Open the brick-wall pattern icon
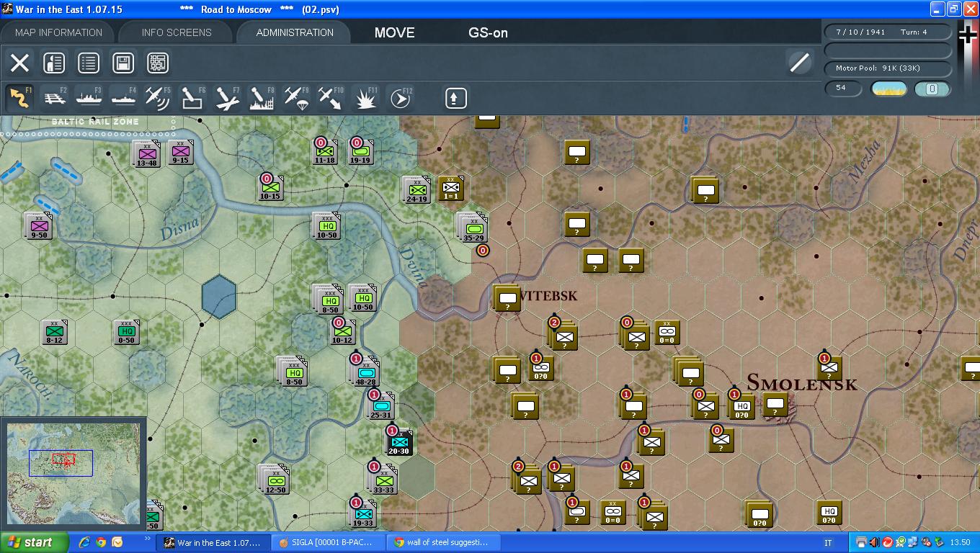The image size is (980, 553). point(158,63)
